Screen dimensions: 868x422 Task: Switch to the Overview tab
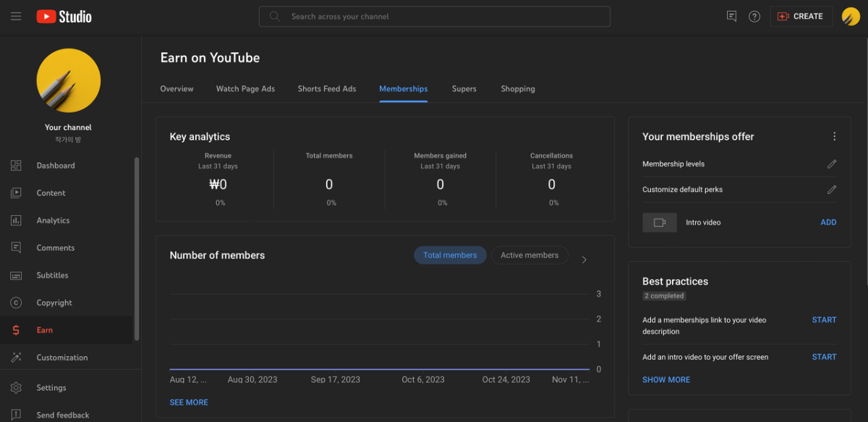(176, 89)
